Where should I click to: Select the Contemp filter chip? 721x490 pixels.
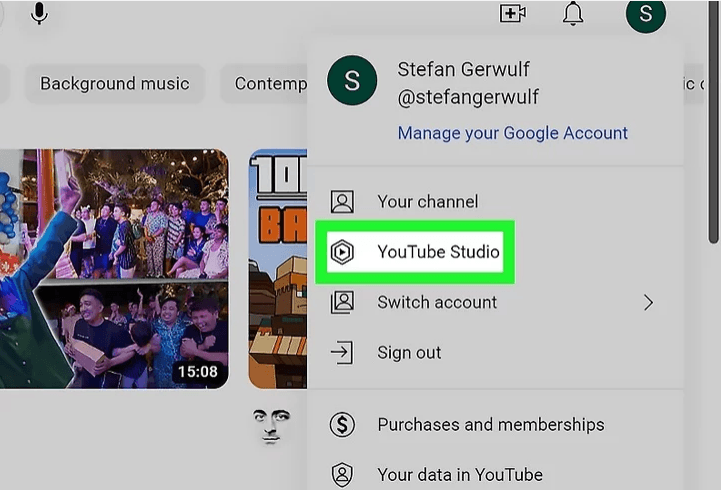click(x=265, y=84)
